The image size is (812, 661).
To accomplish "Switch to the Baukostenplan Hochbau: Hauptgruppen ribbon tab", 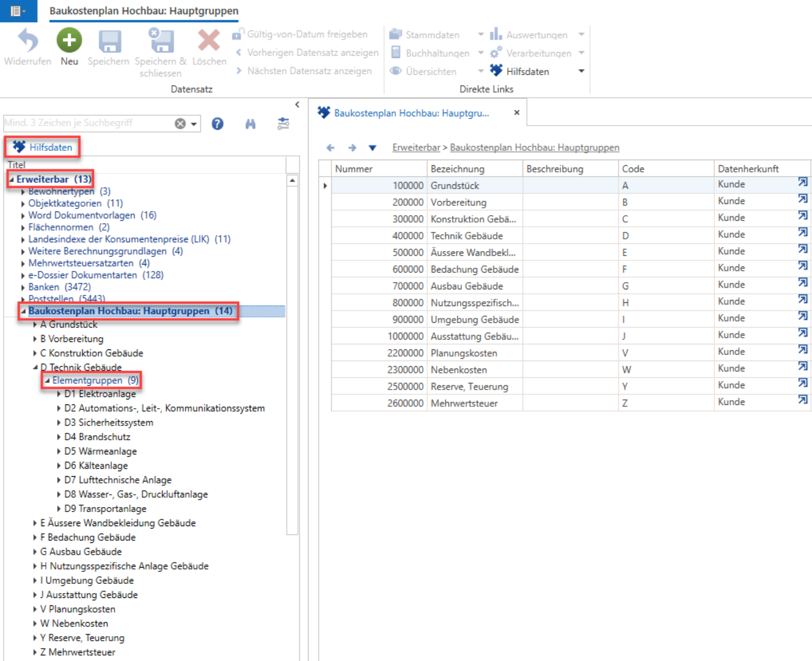I will point(144,11).
